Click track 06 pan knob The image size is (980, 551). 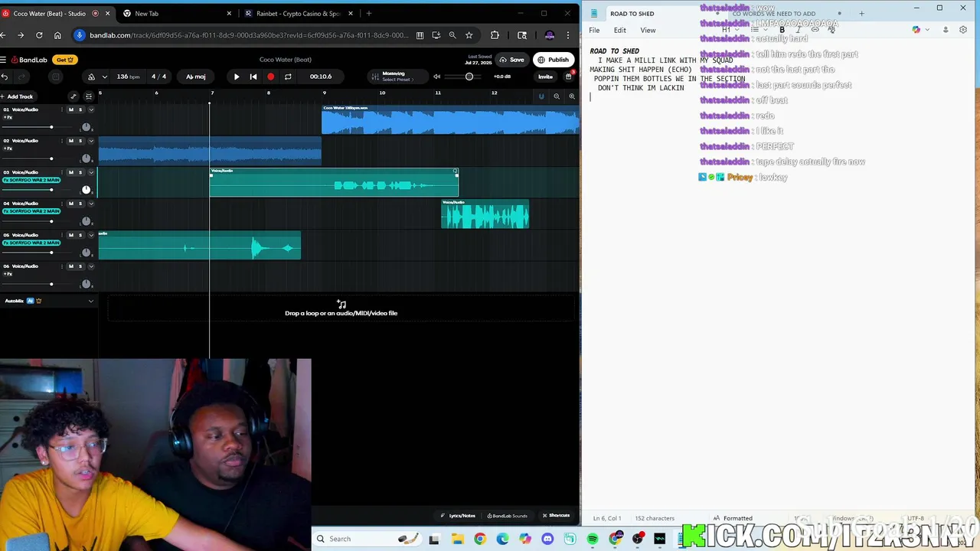click(86, 283)
